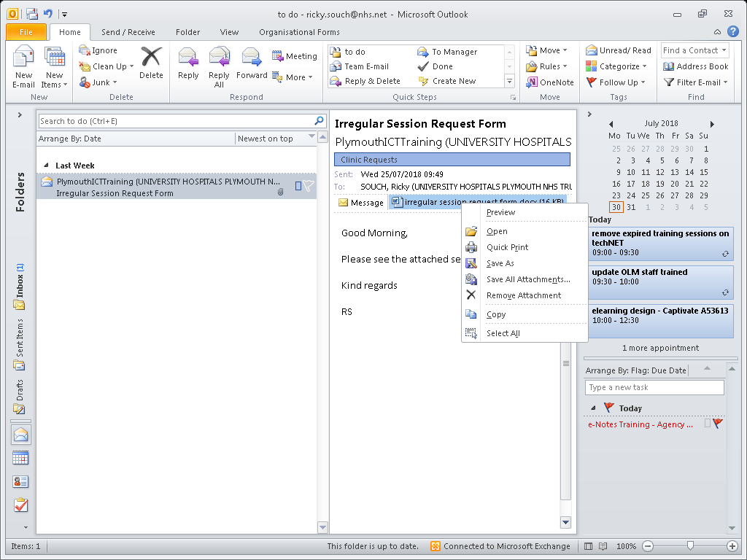This screenshot has height=560, width=747.
Task: Choose Save As in the context menu
Action: click(x=500, y=263)
